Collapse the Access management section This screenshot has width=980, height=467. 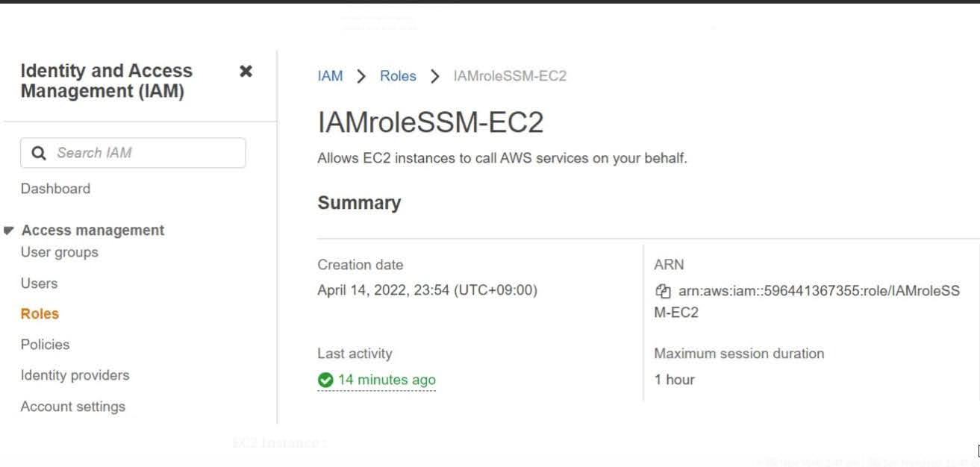[x=9, y=230]
